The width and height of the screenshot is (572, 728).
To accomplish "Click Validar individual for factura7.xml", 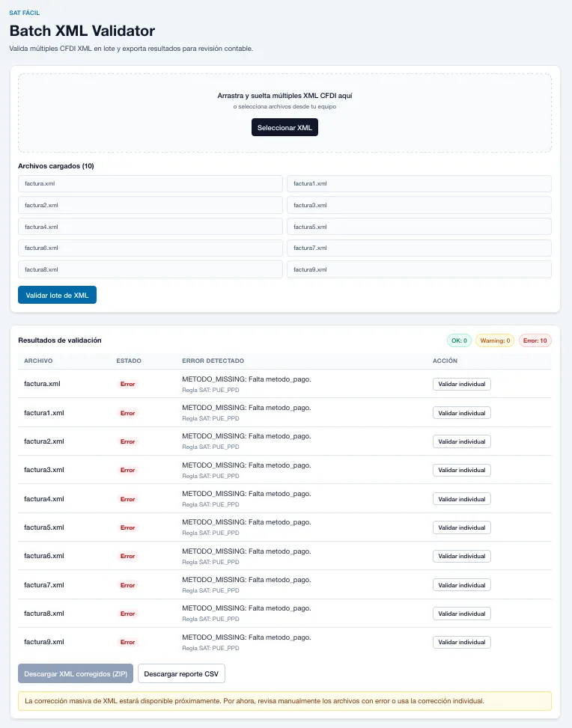I will [461, 585].
